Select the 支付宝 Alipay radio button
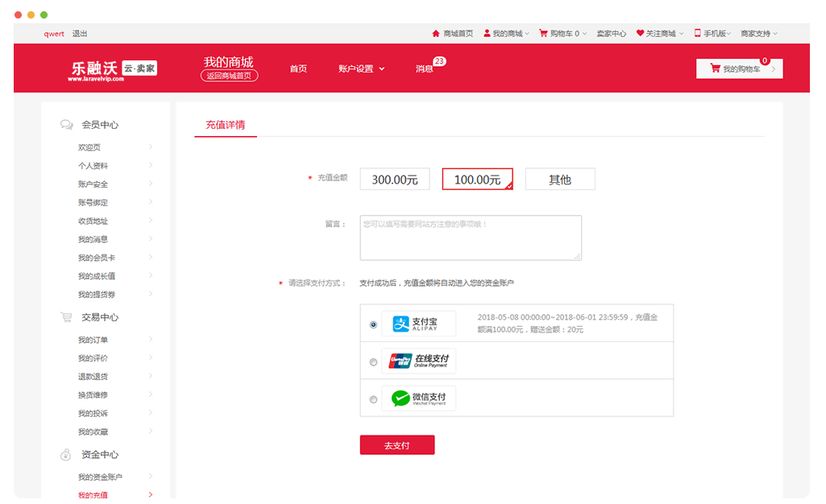 tap(373, 324)
